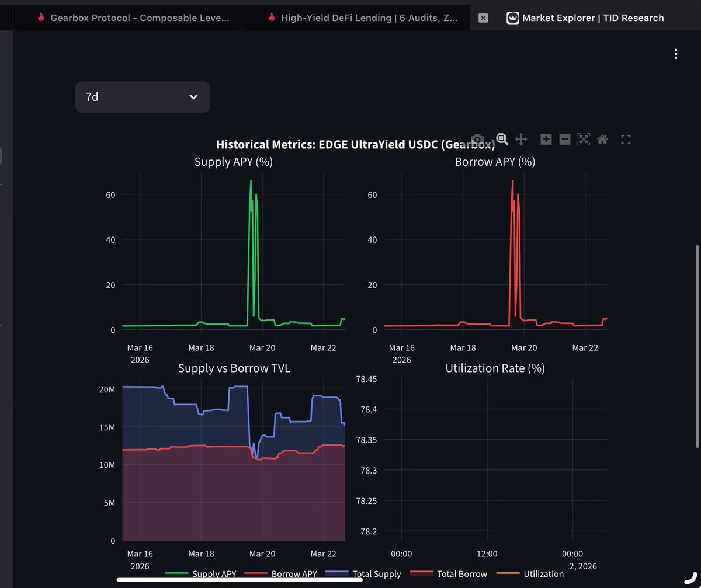This screenshot has height=588, width=701.
Task: Select the Pan tool in chart modebar
Action: pos(521,139)
